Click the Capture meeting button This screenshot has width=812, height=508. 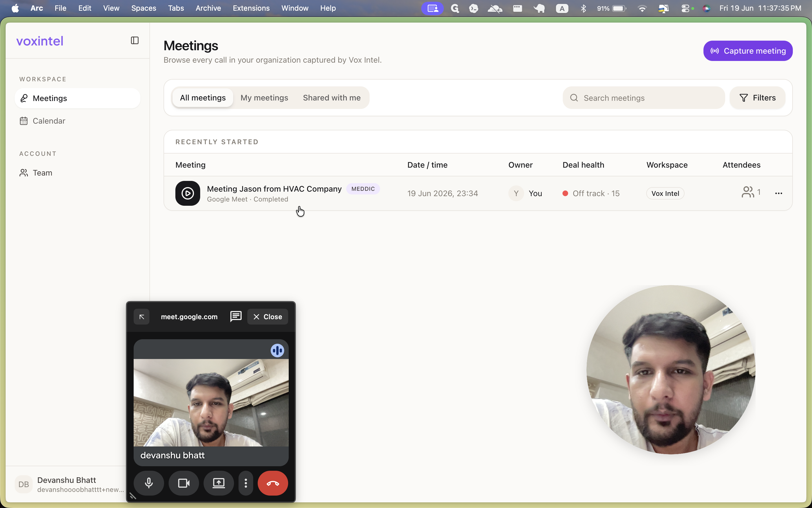748,51
